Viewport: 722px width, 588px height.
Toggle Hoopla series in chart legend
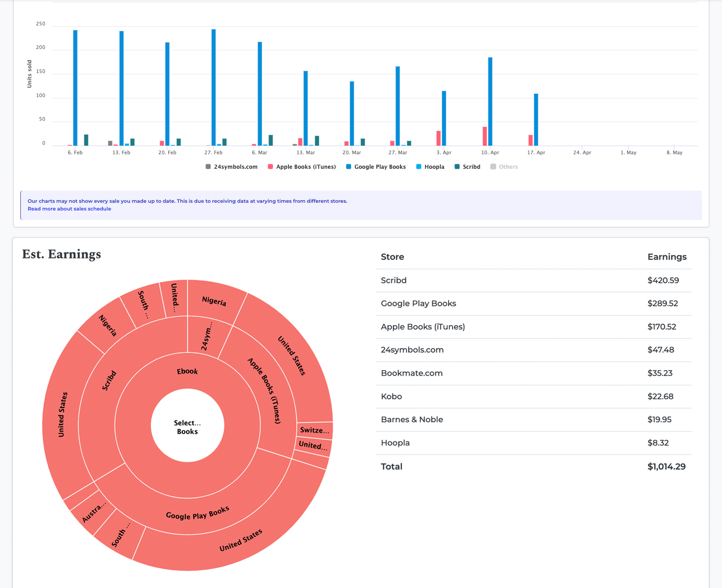[x=430, y=167]
